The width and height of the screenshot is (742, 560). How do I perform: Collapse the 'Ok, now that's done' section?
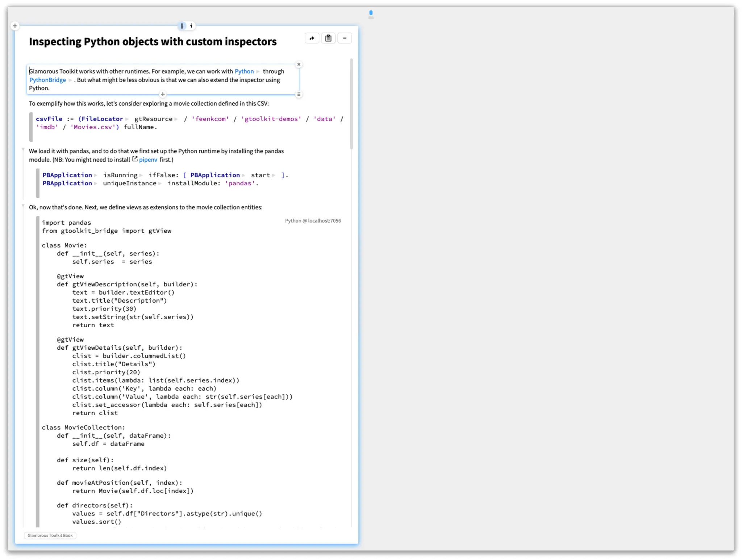(x=23, y=206)
